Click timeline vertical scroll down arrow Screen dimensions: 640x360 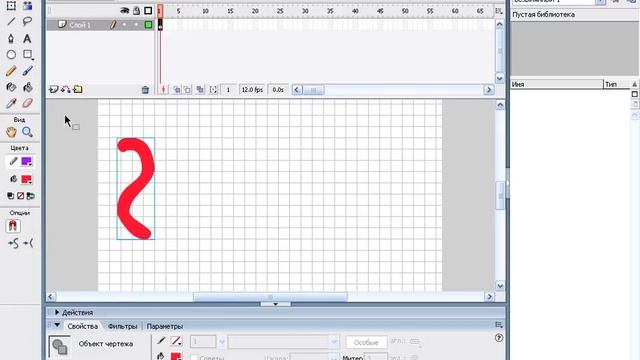[500, 78]
